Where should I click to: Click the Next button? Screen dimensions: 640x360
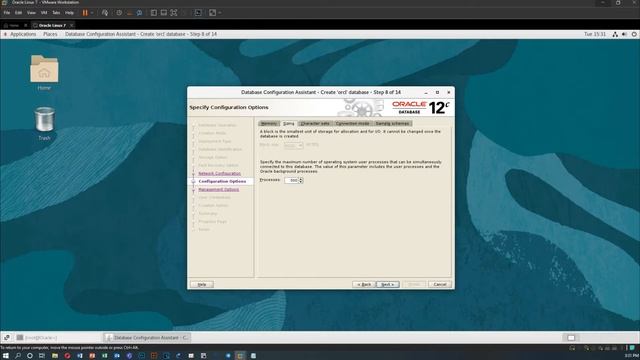[387, 284]
